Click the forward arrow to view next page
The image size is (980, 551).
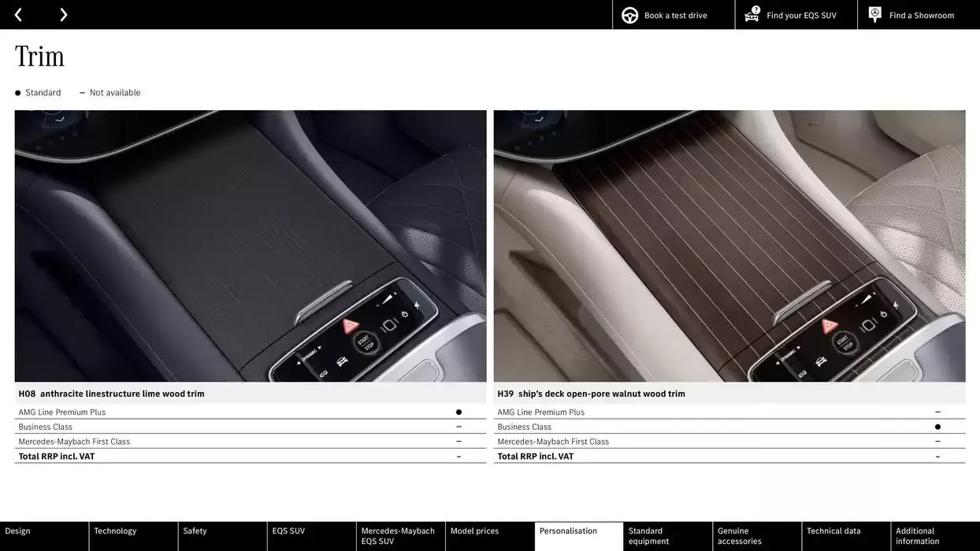point(62,13)
